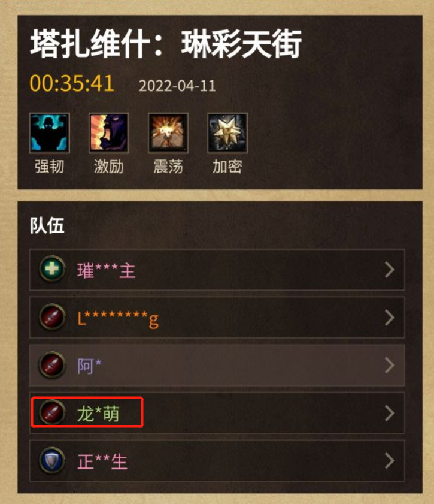The image size is (434, 504).
Task: Expand 璀***主 row chevron arrow
Action: [389, 270]
